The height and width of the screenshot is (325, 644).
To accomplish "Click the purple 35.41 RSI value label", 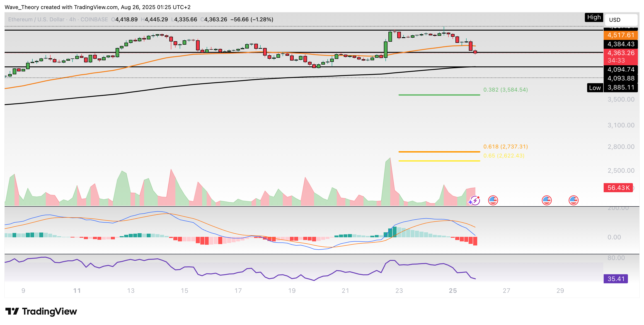I will [x=616, y=279].
